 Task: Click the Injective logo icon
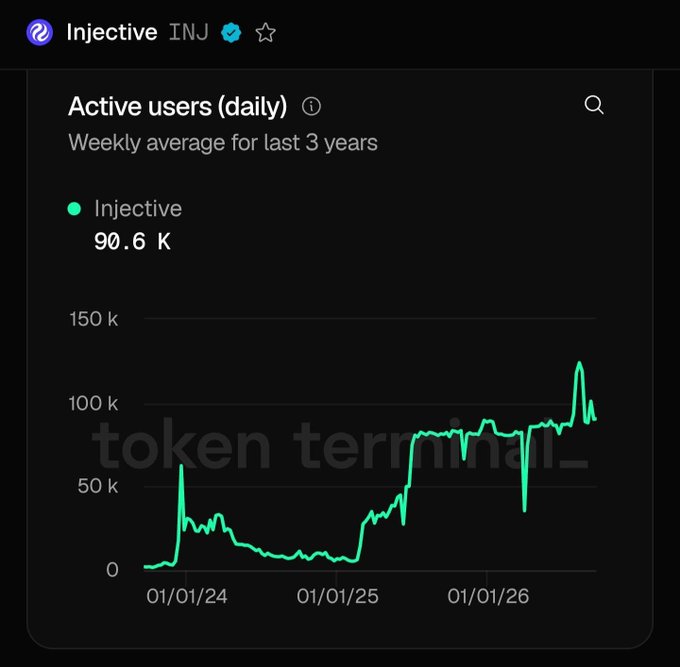[x=39, y=33]
